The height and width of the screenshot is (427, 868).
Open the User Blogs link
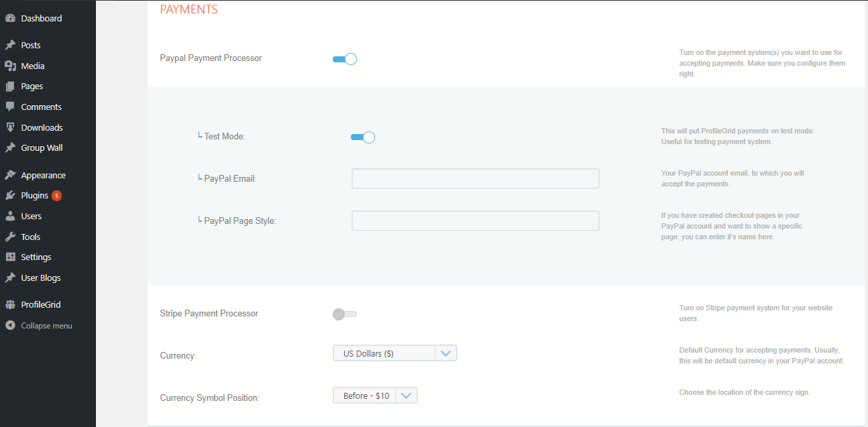click(41, 278)
